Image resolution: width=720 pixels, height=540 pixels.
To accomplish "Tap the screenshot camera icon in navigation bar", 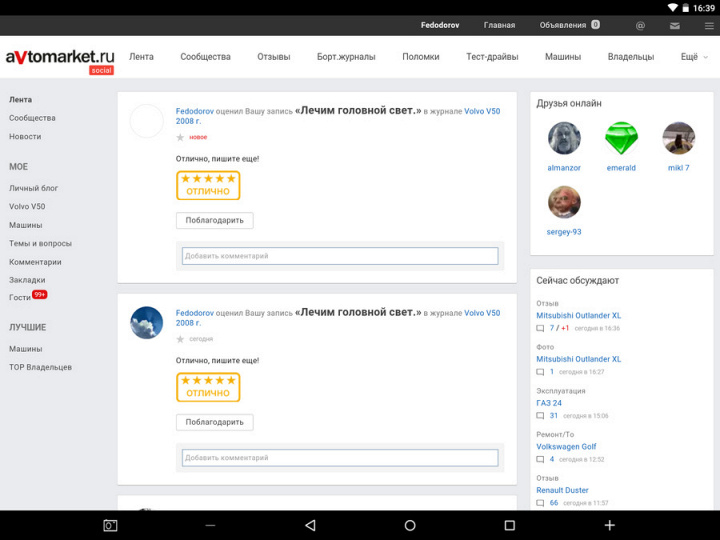I will coord(110,525).
